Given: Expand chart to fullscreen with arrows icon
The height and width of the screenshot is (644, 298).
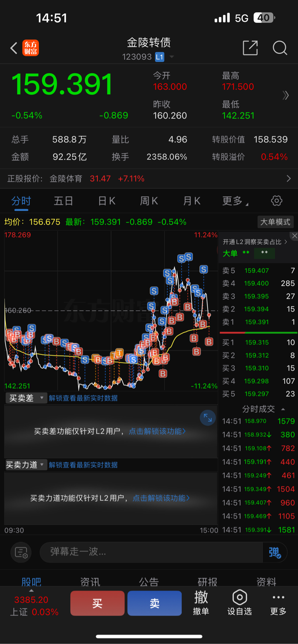Looking at the screenshot, I should [208, 418].
